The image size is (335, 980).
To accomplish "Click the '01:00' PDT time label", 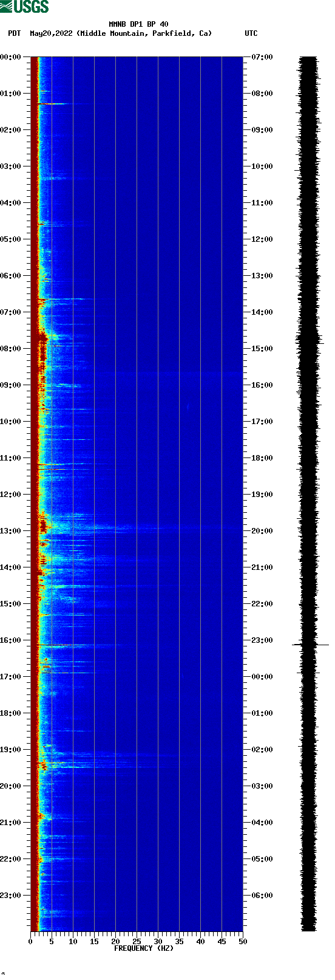I will coord(11,94).
